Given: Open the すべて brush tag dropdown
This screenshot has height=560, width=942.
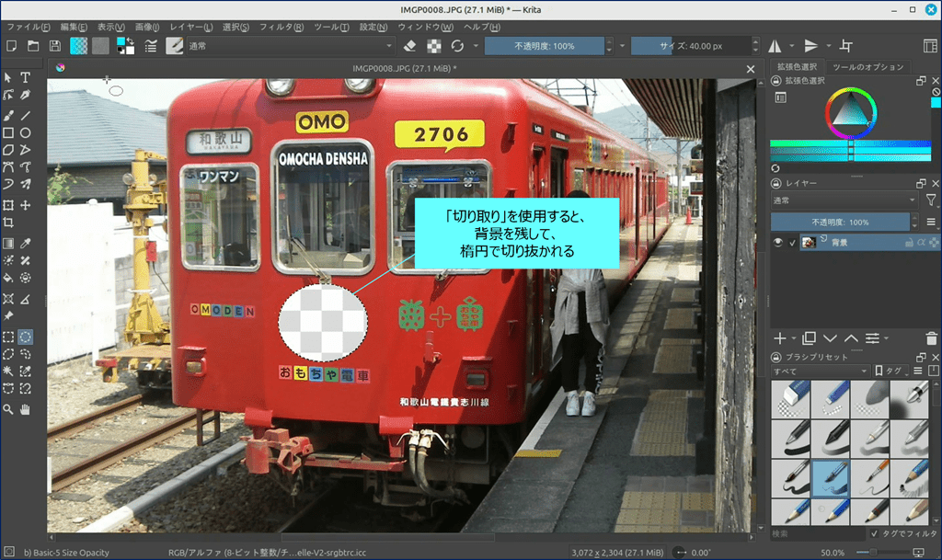Looking at the screenshot, I should pos(820,371).
